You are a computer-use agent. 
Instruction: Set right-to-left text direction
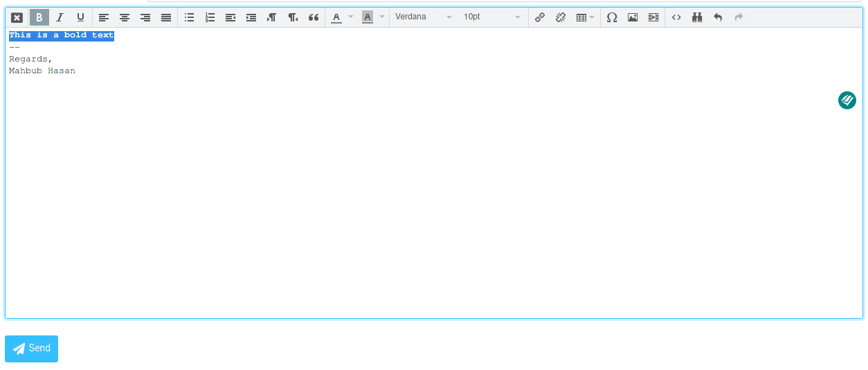293,17
